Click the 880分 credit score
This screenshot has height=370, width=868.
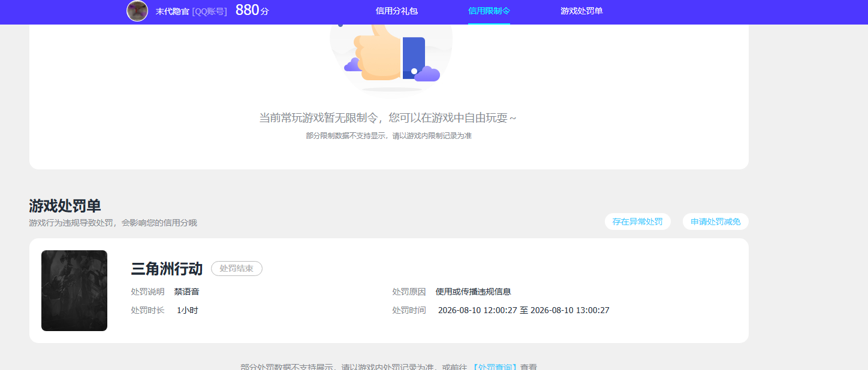[252, 10]
